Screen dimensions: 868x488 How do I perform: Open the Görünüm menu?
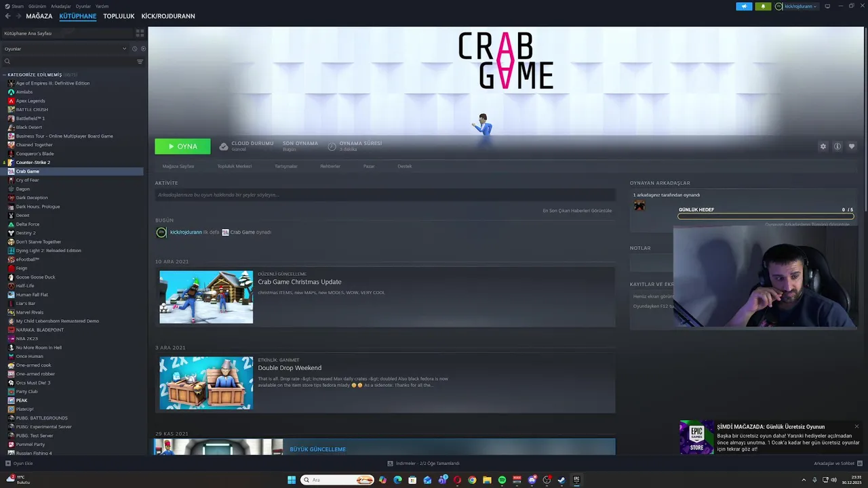coord(37,6)
